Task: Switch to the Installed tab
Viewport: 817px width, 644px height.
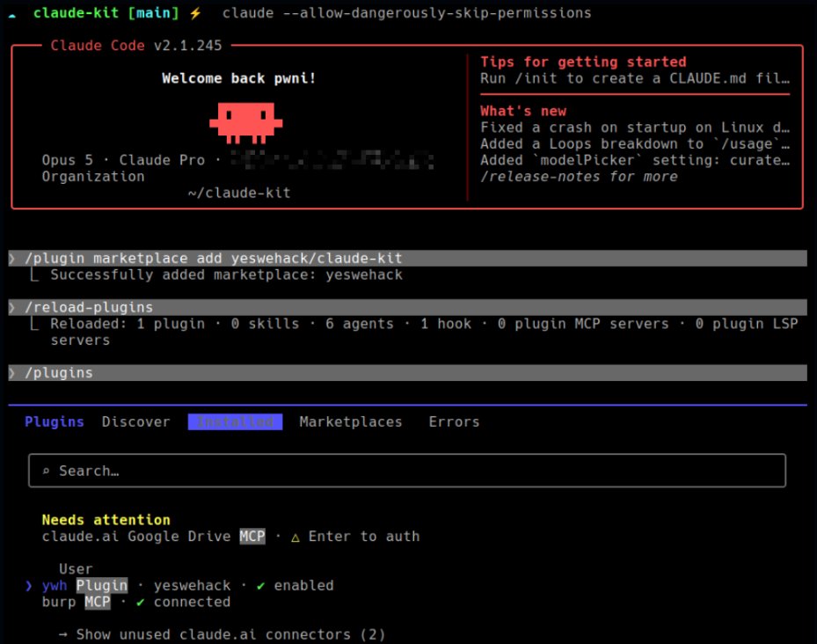Action: pos(235,422)
